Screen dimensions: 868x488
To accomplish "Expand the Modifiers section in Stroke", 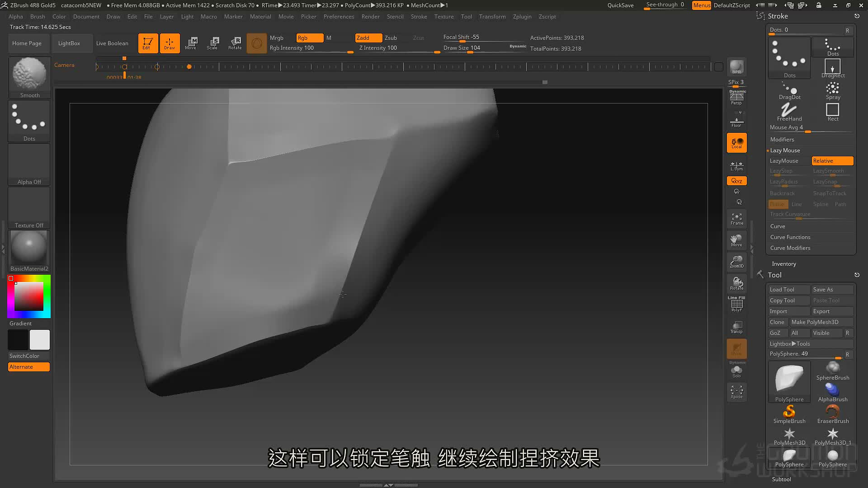I will pyautogui.click(x=782, y=140).
